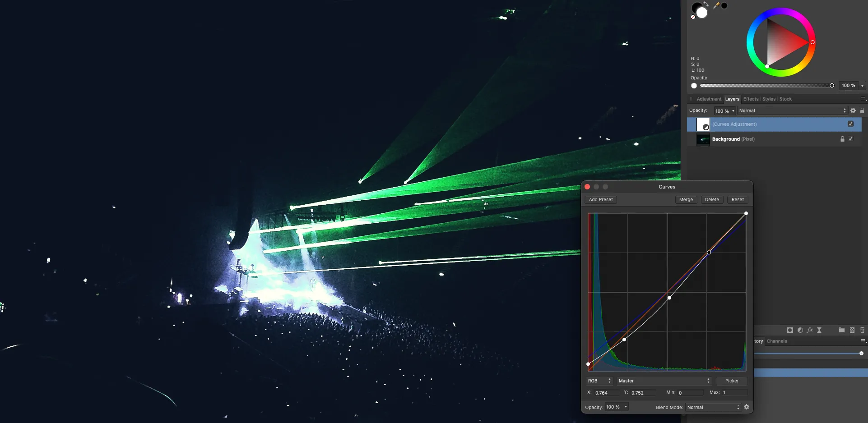
Task: Click the fx Layer Effects icon
Action: click(810, 330)
